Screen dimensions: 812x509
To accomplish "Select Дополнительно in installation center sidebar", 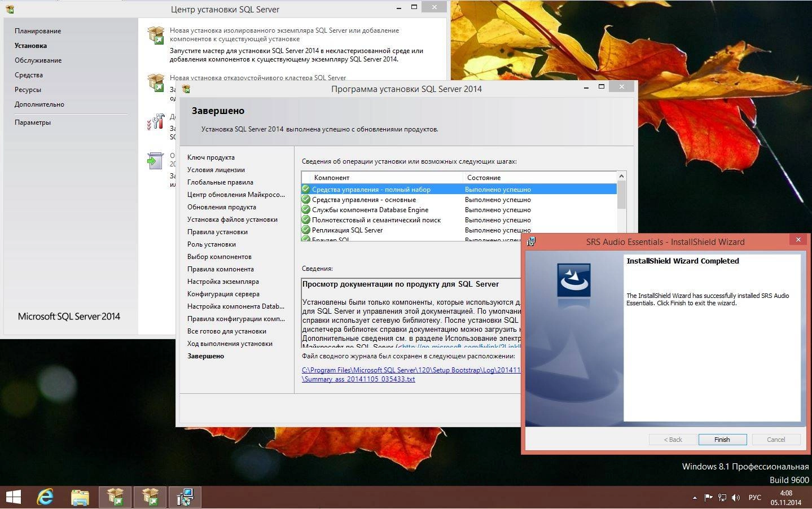I will [39, 104].
